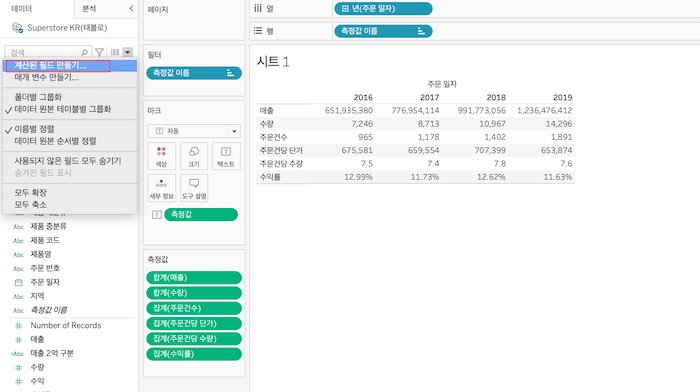Collapse the data pane with the left chevron
This screenshot has width=700, height=392.
[131, 8]
